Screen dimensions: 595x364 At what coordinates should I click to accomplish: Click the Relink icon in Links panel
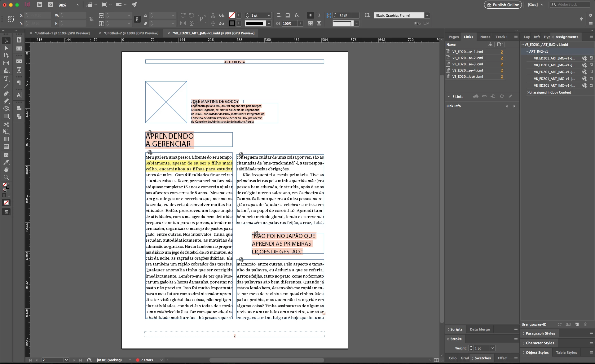pos(484,96)
